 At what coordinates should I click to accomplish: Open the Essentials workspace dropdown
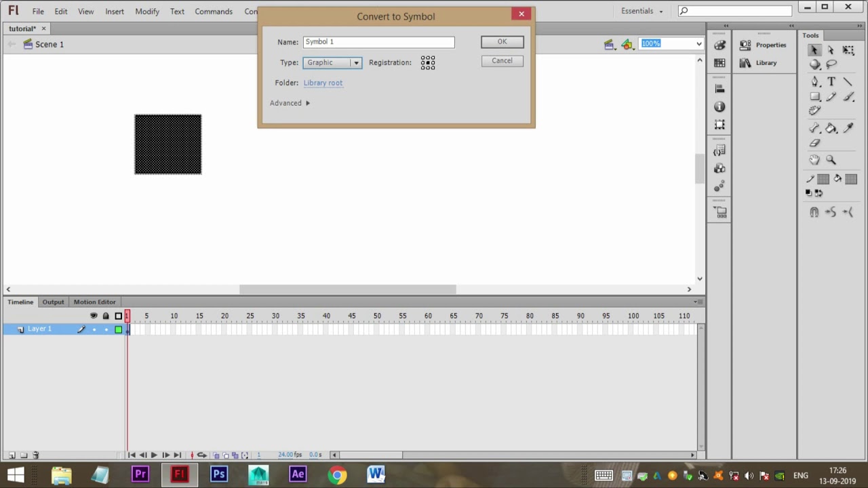pos(642,11)
